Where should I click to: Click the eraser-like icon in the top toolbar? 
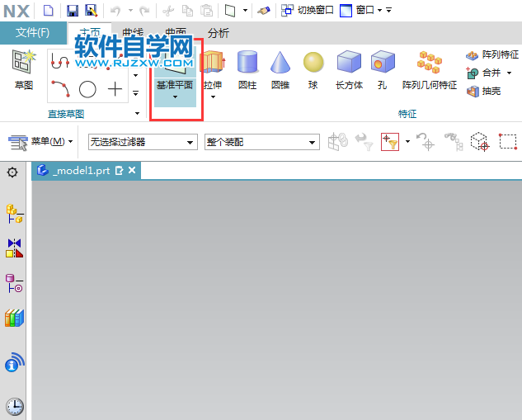264,11
